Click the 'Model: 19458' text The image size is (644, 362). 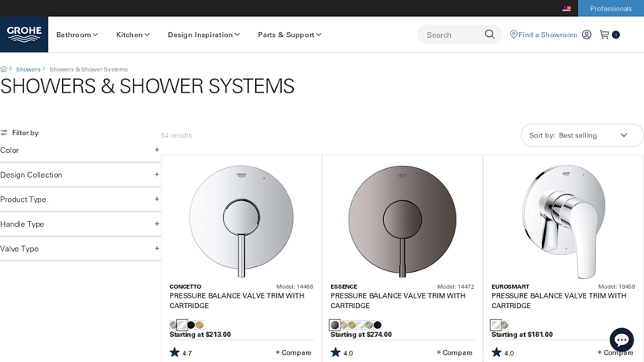[x=617, y=286]
